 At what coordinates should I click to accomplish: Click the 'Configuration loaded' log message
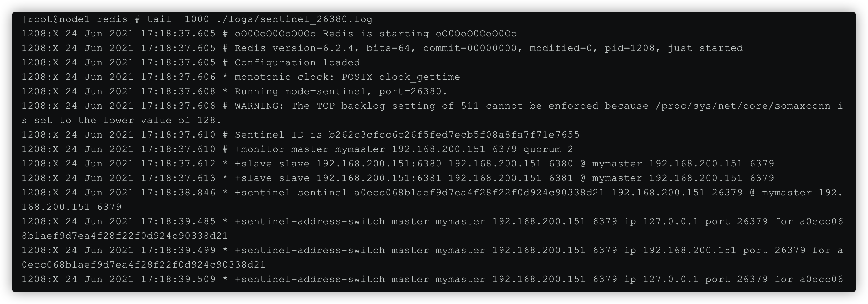(297, 63)
